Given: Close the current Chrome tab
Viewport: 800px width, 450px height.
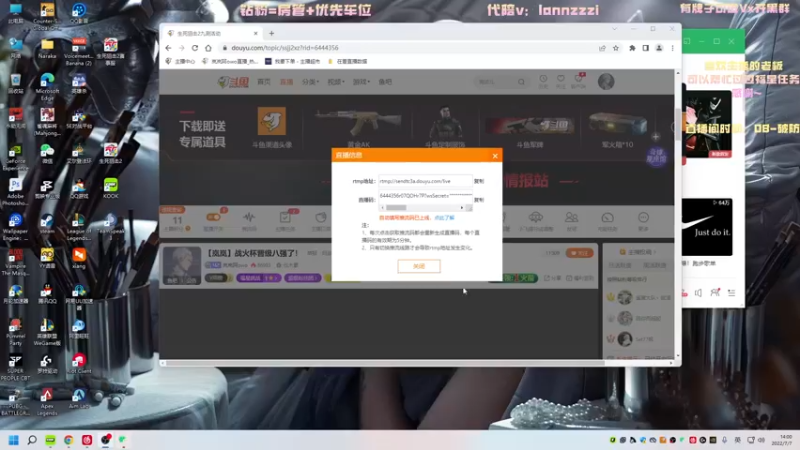Looking at the screenshot, I should pos(256,34).
